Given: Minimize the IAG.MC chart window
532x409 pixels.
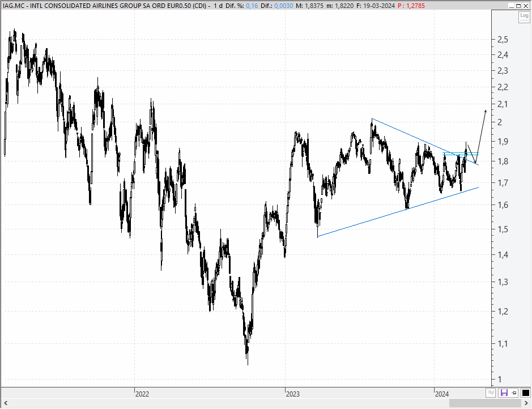Looking at the screenshot, I should (x=511, y=6).
